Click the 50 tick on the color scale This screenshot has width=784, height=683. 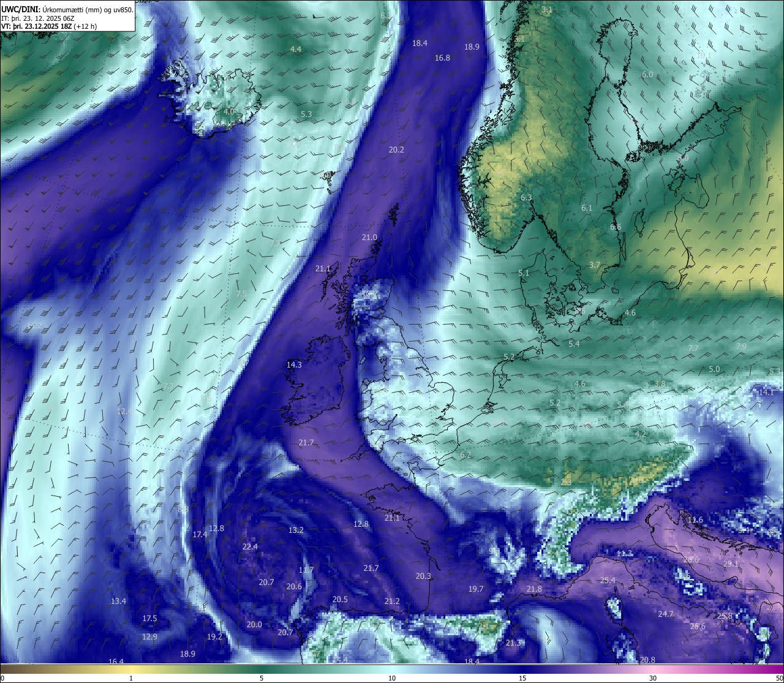click(x=779, y=678)
